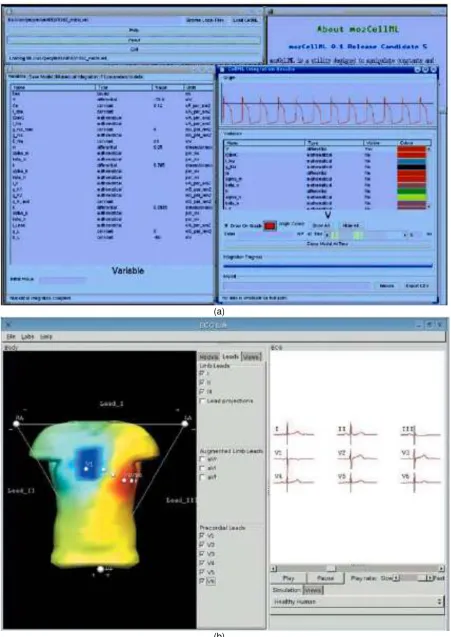Click the Slow arrow on play rate
Screen dimensions: 451x637
coord(397,578)
